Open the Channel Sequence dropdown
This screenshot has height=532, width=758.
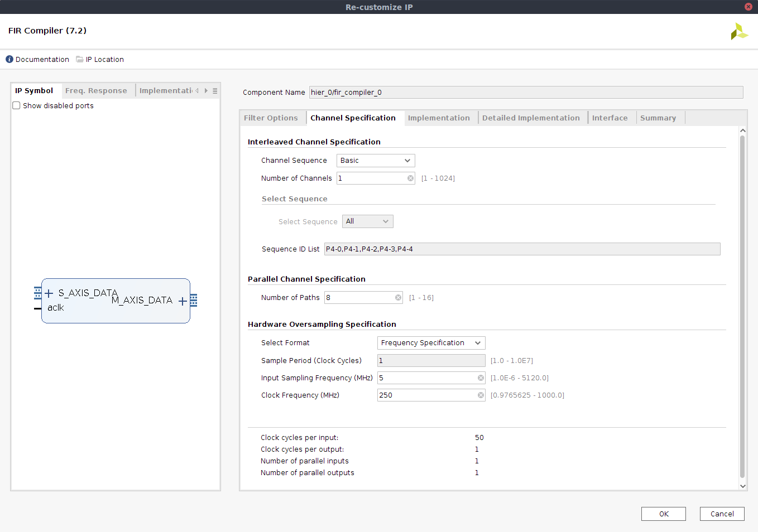point(376,161)
